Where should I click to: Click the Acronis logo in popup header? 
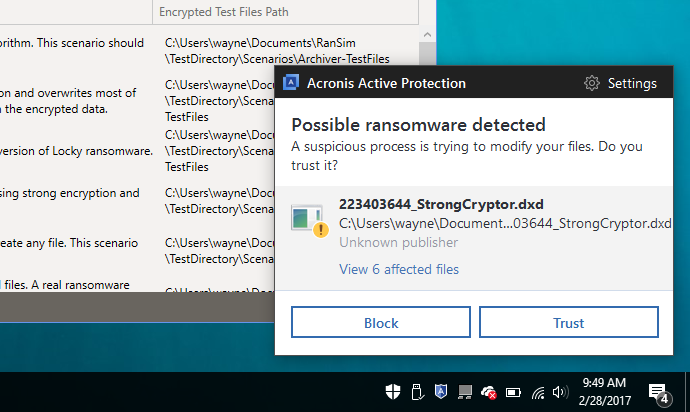click(293, 83)
